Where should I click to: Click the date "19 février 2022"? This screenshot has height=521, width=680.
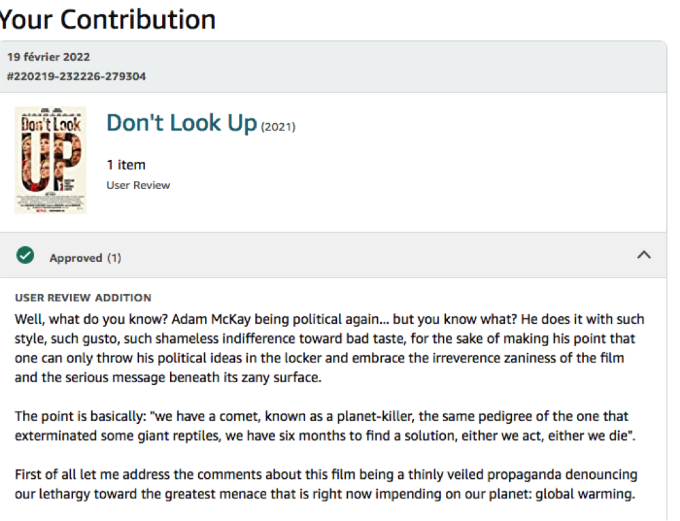pos(48,57)
